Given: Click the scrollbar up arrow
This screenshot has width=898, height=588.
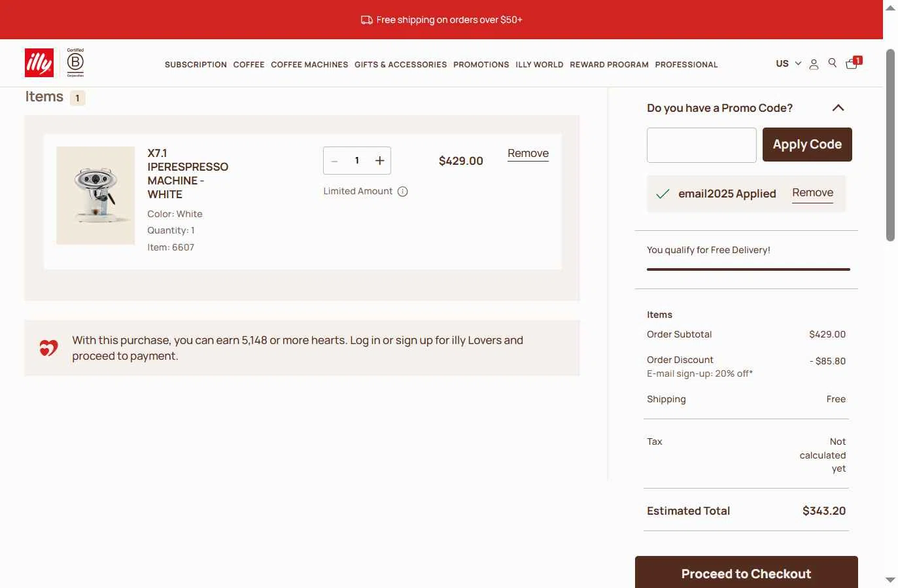Looking at the screenshot, I should [890, 8].
